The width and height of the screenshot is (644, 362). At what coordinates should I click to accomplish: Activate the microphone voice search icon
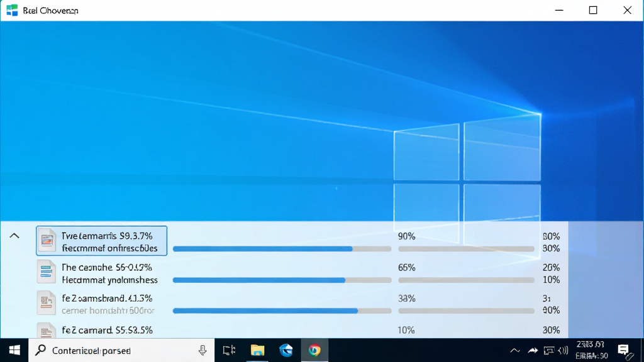pyautogui.click(x=203, y=350)
